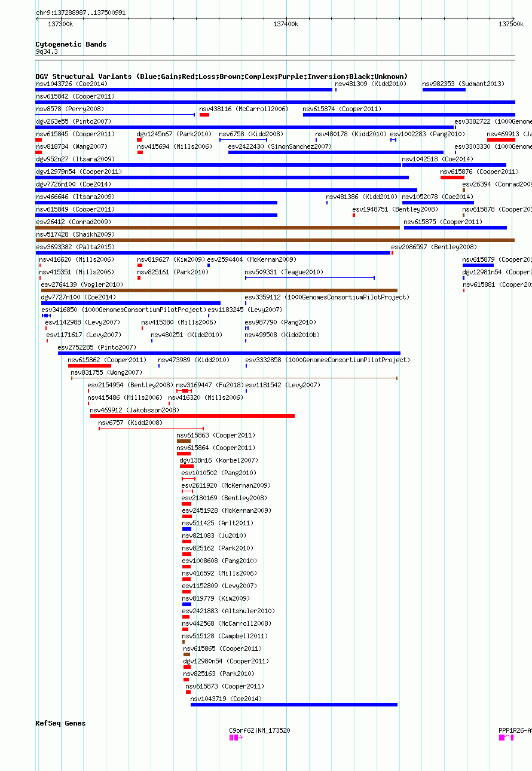Click esv1183245 (Levy2007) label

(245, 310)
